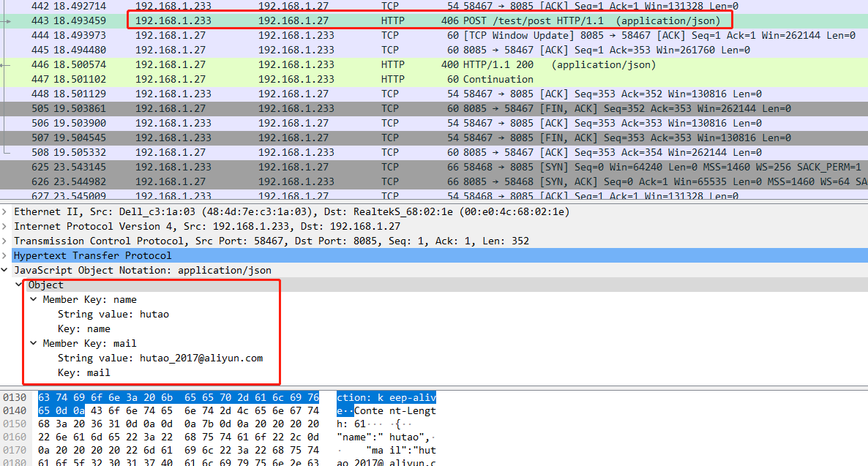Expand the Hypertext Transfer Protocol node

click(6, 255)
